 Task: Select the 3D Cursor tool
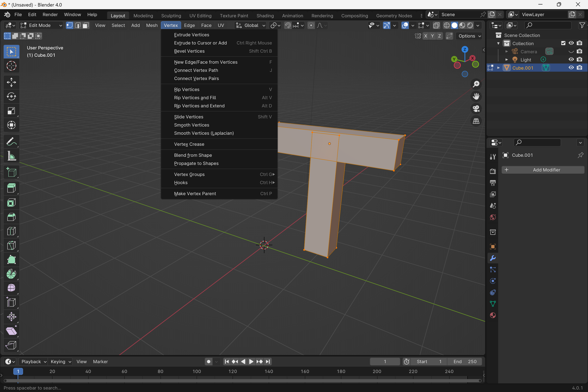[x=11, y=66]
